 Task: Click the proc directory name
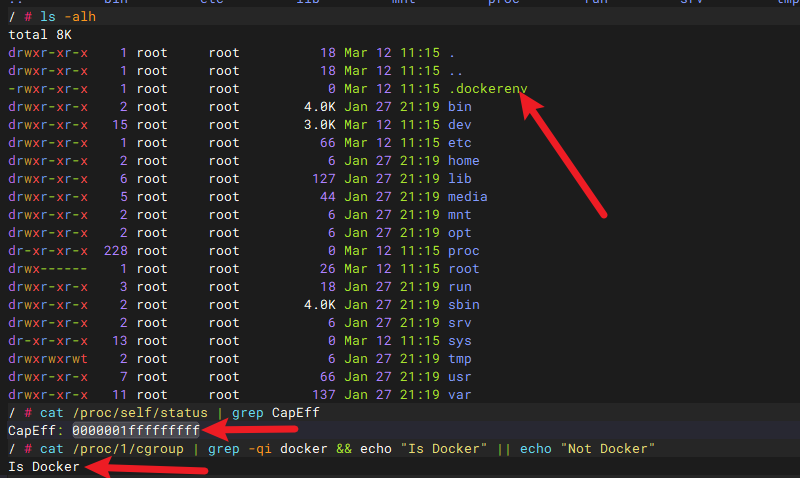tap(464, 251)
